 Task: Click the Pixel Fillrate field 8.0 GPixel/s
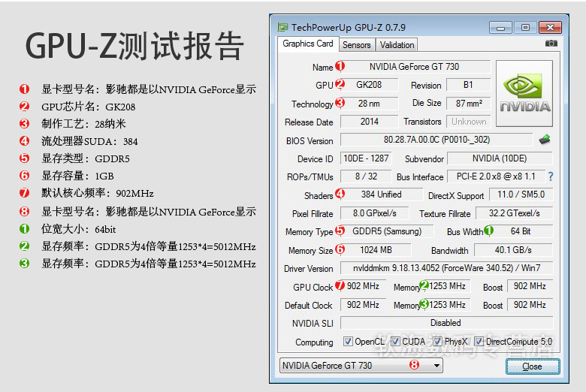pyautogui.click(x=374, y=213)
